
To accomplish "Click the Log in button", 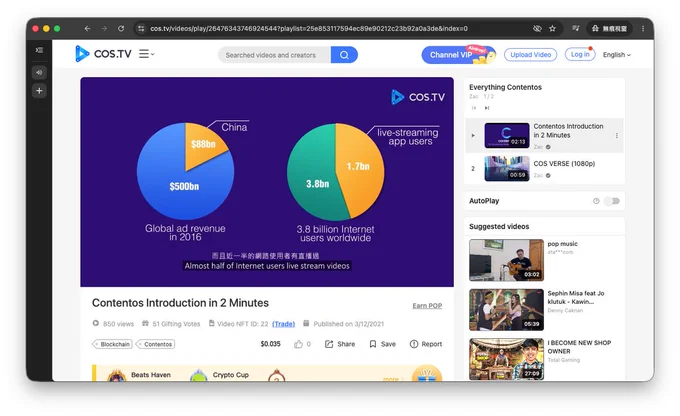I will coord(580,54).
